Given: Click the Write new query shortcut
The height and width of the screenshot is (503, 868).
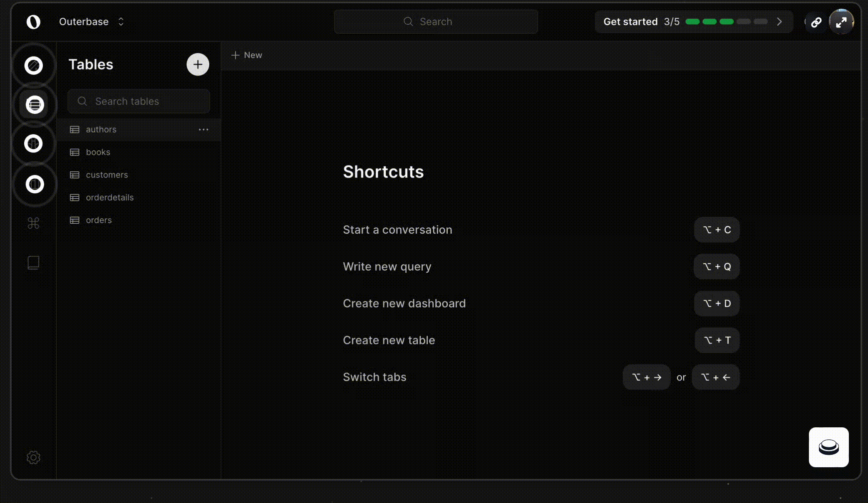Looking at the screenshot, I should (387, 266).
